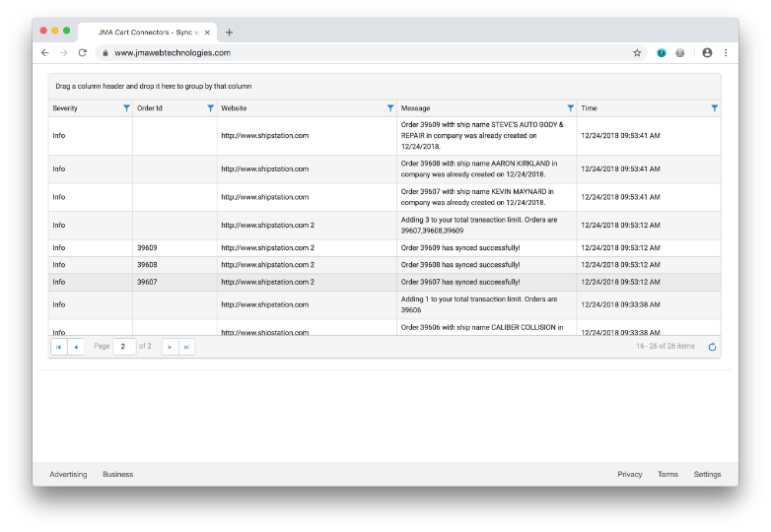Screen dimensions: 771x532
Task: Open the Time column filter
Action: point(715,108)
